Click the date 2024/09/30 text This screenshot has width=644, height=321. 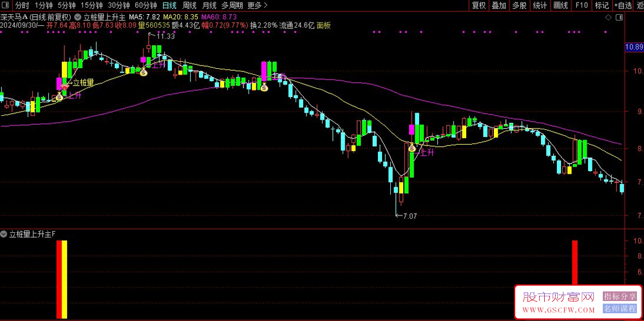[x=19, y=26]
